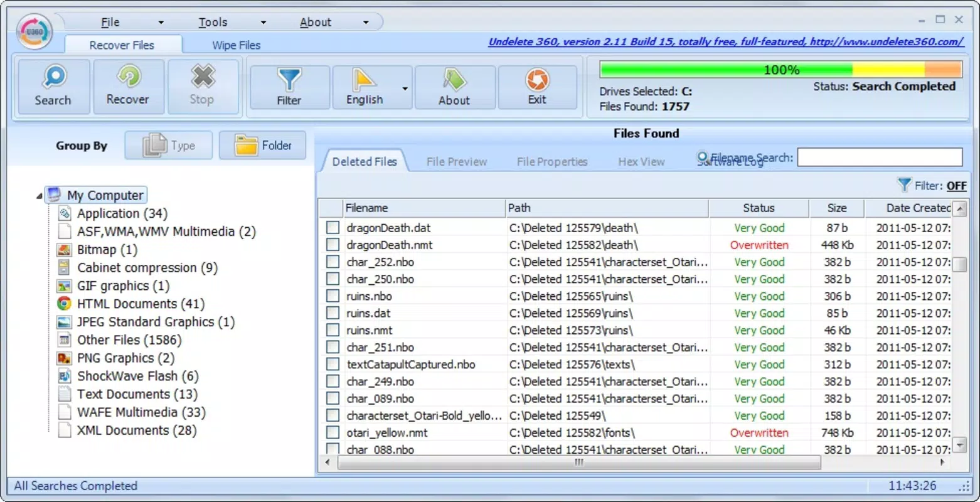Image resolution: width=980 pixels, height=502 pixels.
Task: Collapse the My Computer tree node
Action: point(39,196)
